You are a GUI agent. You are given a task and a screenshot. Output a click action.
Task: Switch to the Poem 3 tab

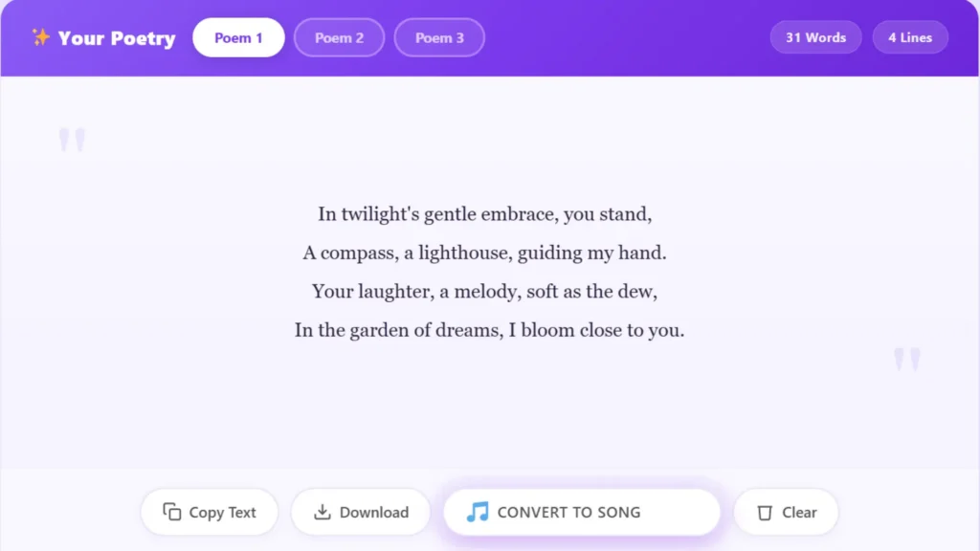pos(439,37)
